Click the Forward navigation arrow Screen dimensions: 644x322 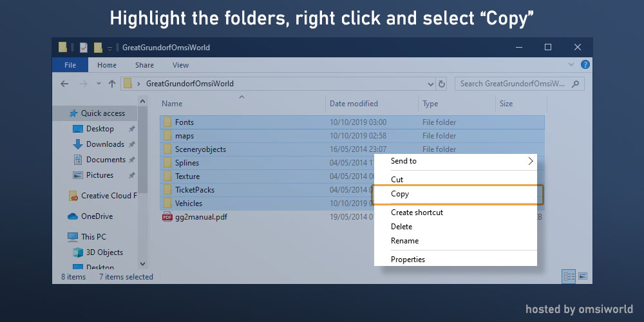[83, 84]
